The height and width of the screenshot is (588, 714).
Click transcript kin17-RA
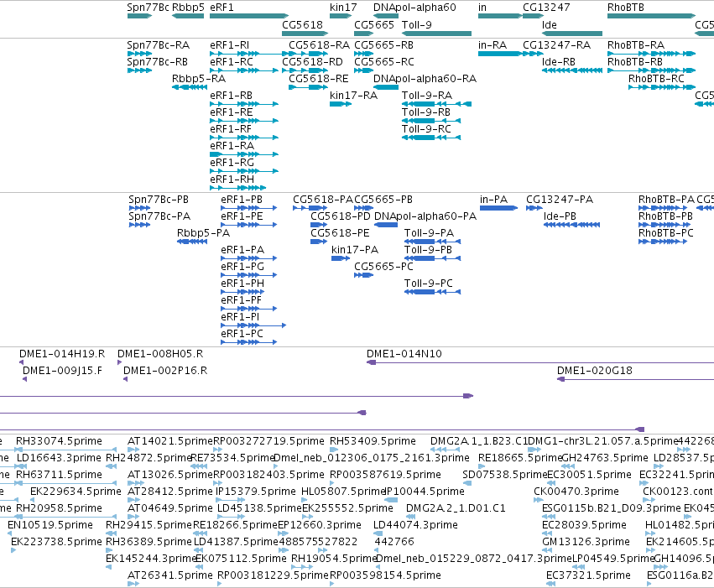341,104
